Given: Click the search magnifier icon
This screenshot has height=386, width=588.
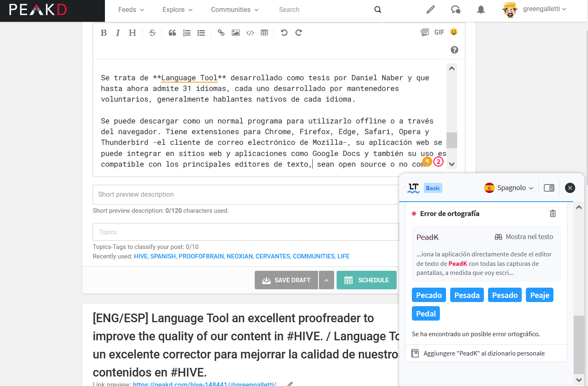Looking at the screenshot, I should (378, 9).
